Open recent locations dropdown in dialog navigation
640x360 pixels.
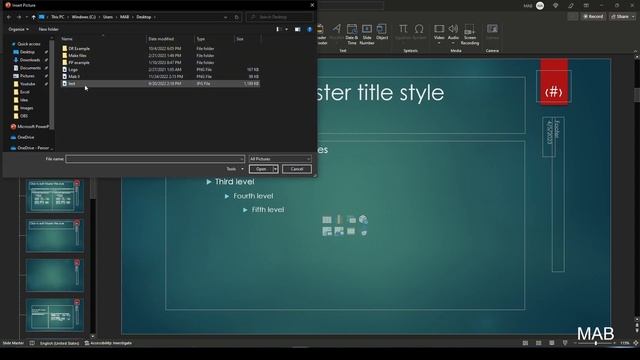click(27, 17)
